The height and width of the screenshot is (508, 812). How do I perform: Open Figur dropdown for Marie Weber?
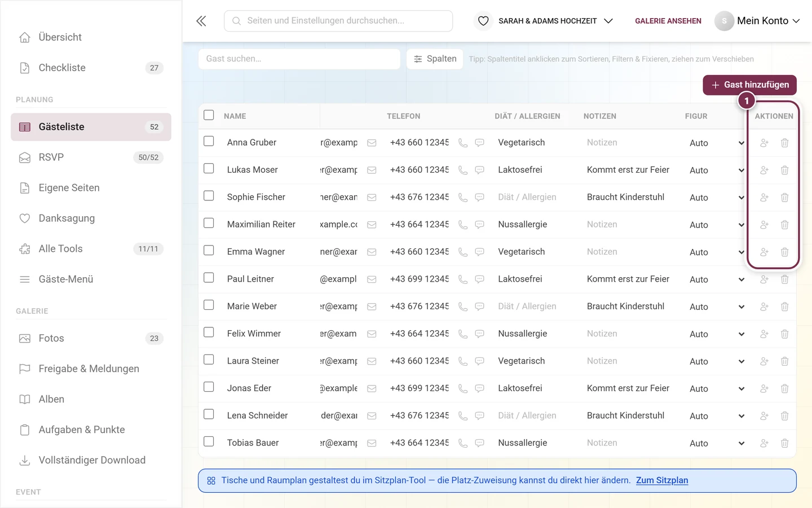click(x=716, y=306)
